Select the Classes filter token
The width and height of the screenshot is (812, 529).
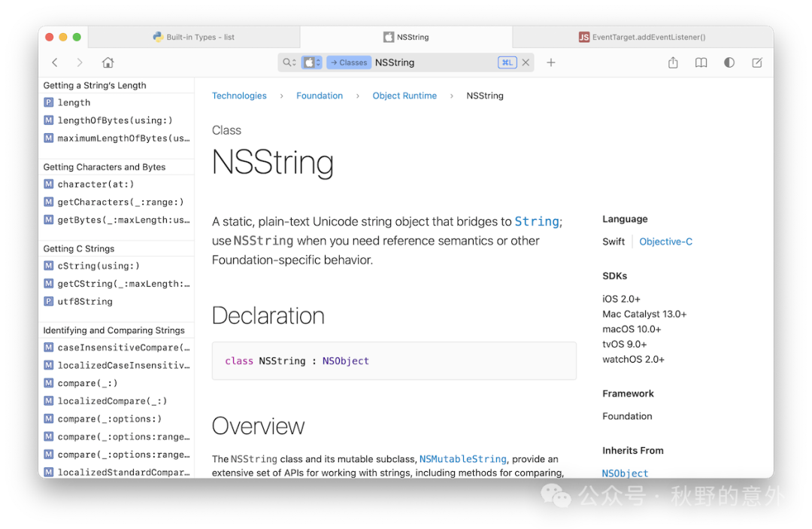pos(349,62)
